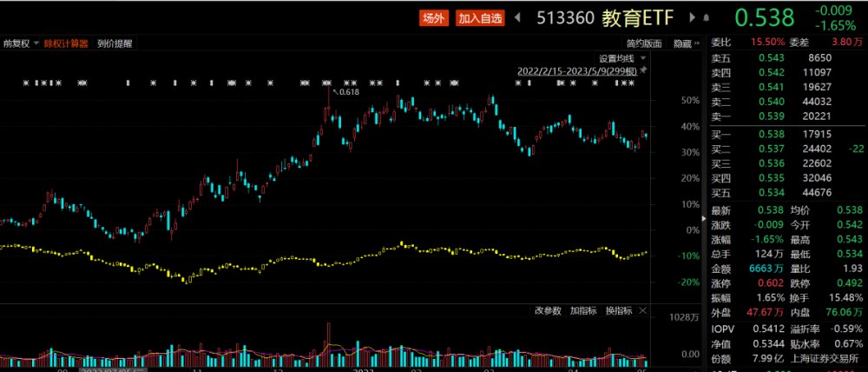Click 改参数 to modify indicator parameters
Viewport: 868px width, 372px height.
coord(548,311)
